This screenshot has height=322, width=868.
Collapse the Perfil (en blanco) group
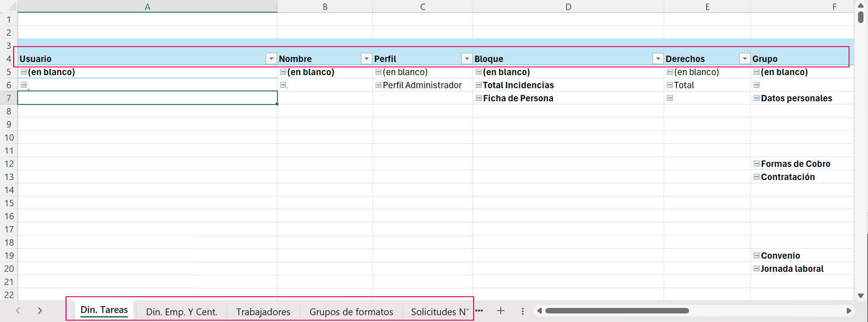[378, 71]
